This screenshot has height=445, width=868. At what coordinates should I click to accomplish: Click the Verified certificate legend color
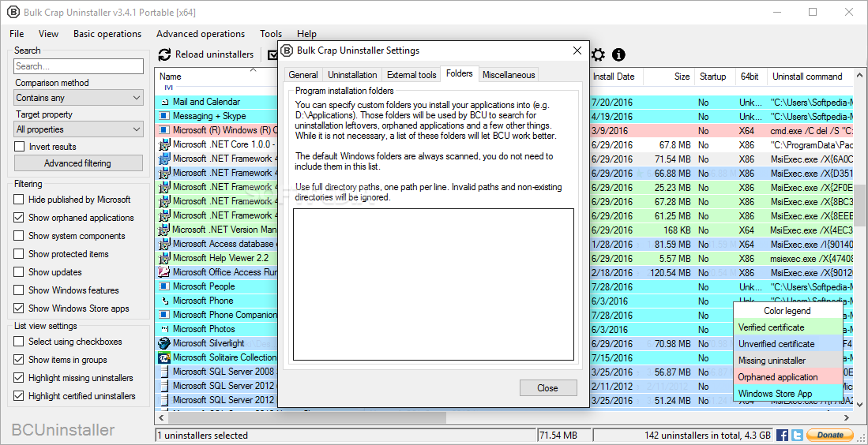tap(787, 327)
